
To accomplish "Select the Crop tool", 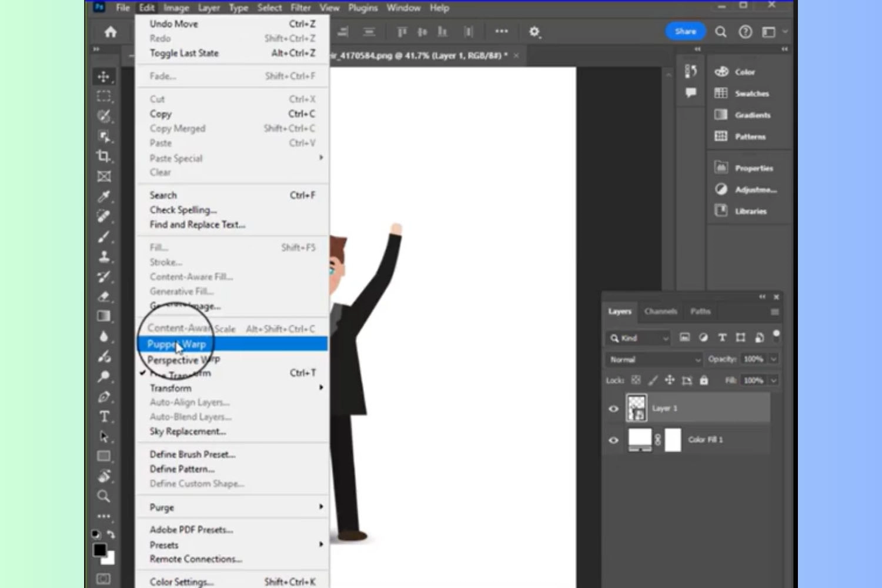I will coord(104,156).
